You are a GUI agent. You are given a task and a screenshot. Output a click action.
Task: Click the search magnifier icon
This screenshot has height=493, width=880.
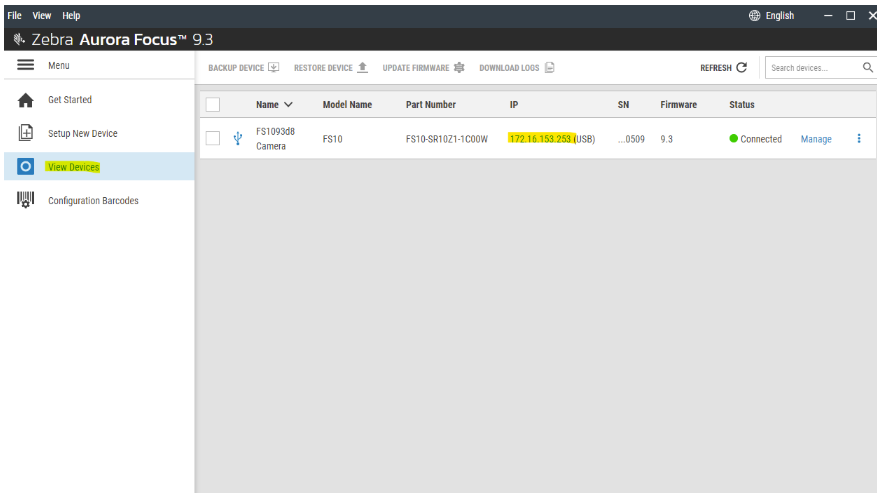[868, 67]
